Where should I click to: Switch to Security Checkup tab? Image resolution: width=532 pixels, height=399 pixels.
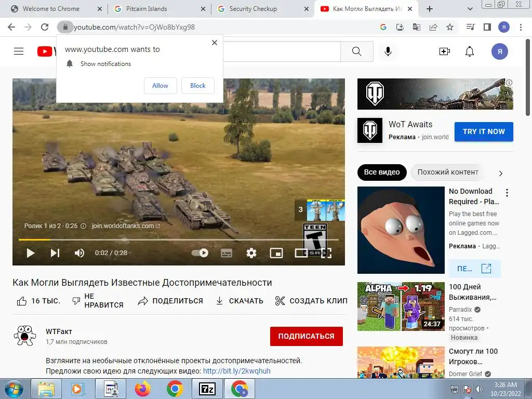[x=253, y=9]
